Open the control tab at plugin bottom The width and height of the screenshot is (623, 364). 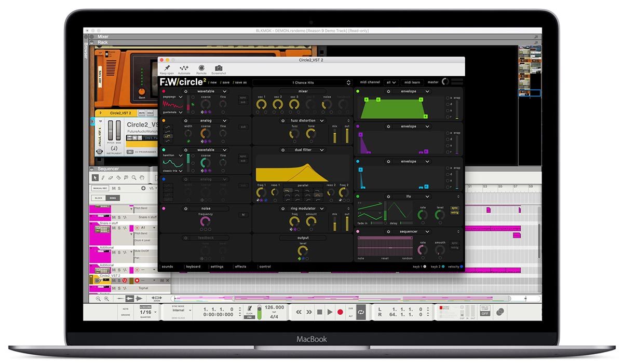point(265,267)
